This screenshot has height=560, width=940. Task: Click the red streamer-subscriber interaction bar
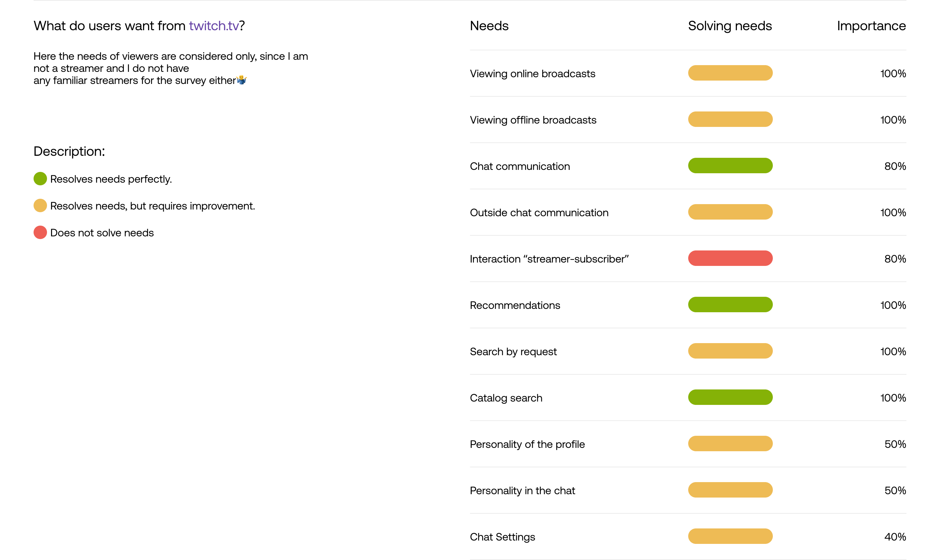coord(730,259)
